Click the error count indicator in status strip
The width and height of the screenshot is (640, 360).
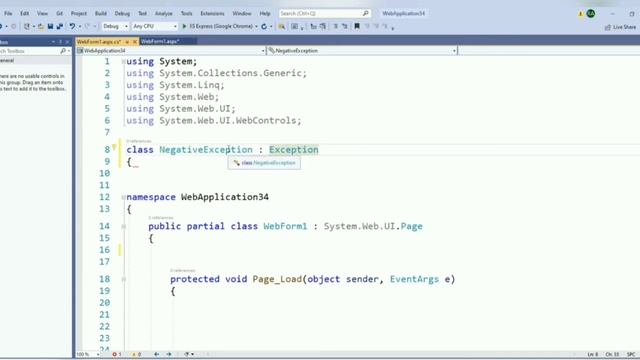point(117,354)
